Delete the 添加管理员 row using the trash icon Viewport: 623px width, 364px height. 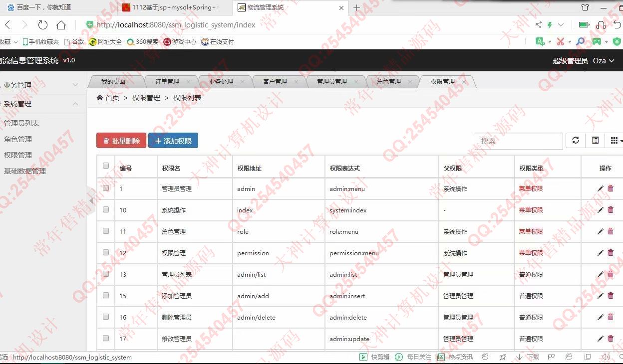[x=611, y=296]
